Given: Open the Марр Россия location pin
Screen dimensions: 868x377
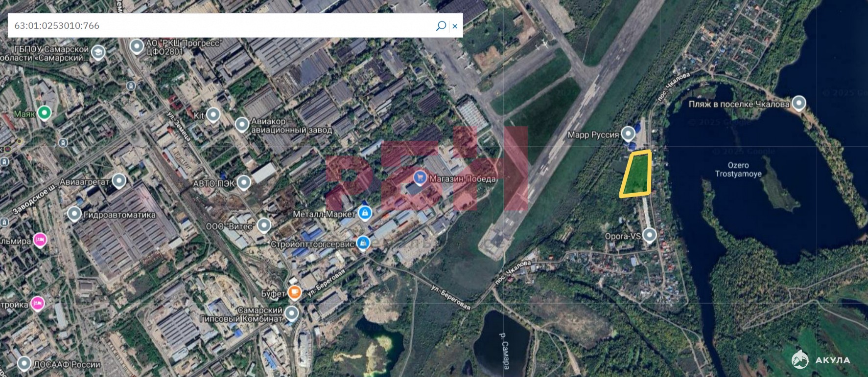Looking at the screenshot, I should click(628, 133).
